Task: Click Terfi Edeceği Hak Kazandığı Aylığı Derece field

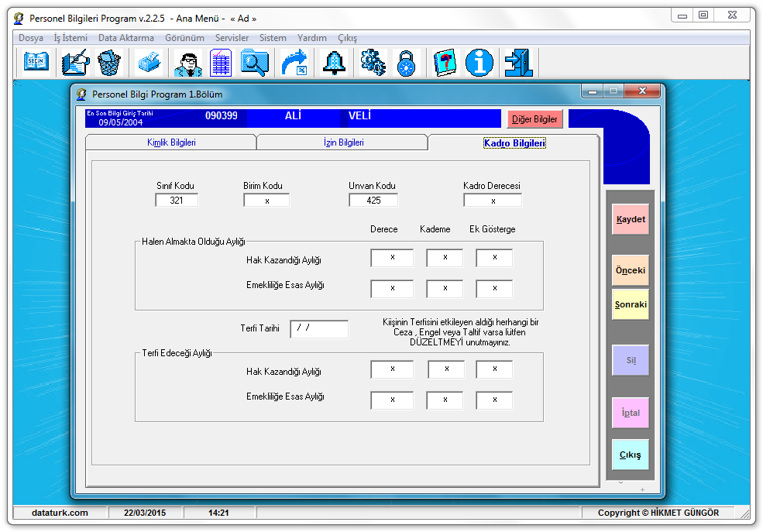Action: pos(392,369)
